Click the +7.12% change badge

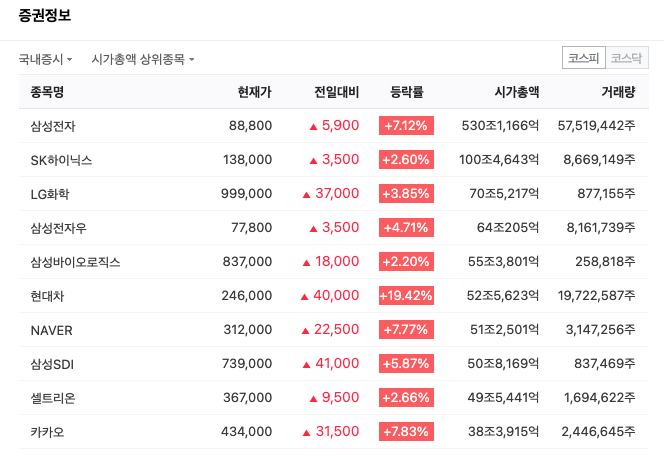point(406,126)
